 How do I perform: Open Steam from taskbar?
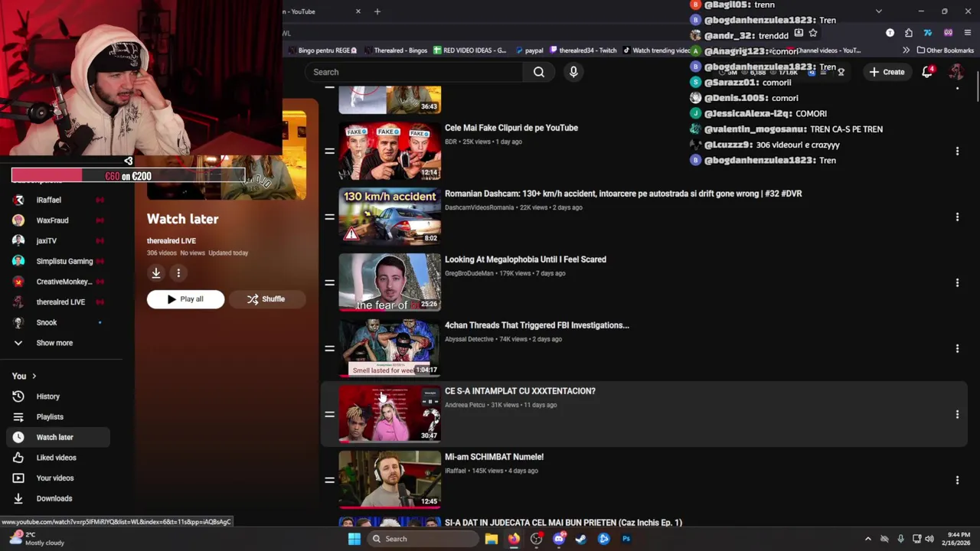tap(581, 539)
